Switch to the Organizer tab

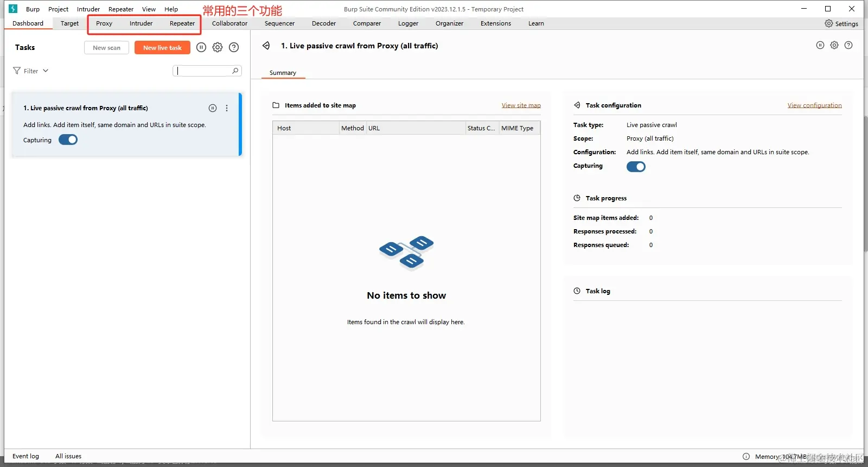tap(449, 23)
